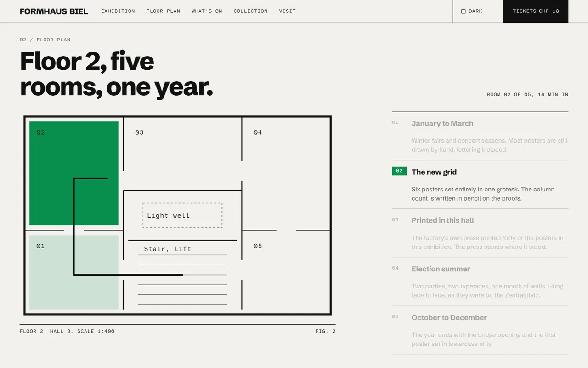
Task: Open the Printed in this hall entry
Action: point(480,233)
